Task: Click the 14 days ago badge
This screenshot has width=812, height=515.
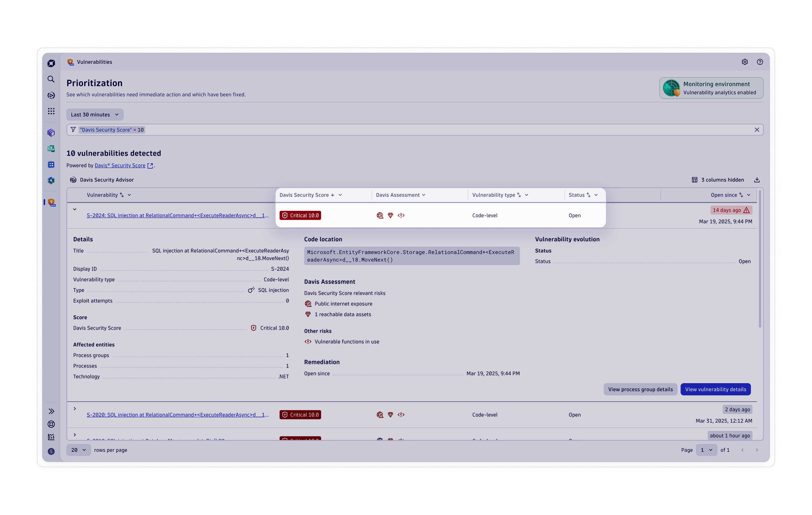Action: pyautogui.click(x=731, y=210)
